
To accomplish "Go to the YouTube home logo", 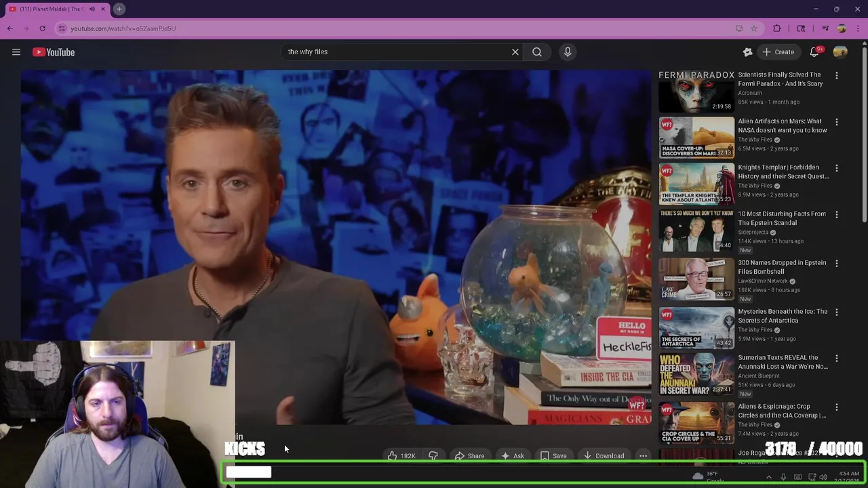I will pos(54,52).
